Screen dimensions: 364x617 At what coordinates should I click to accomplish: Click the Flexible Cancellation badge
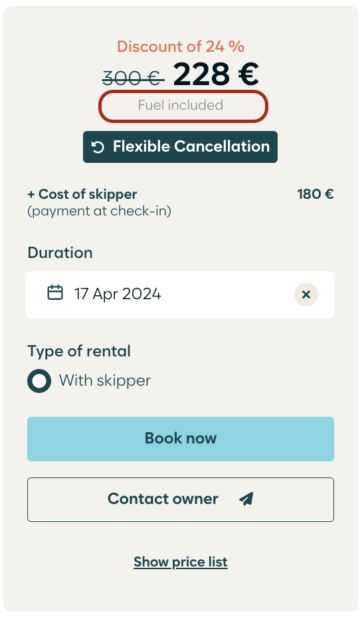(x=180, y=147)
